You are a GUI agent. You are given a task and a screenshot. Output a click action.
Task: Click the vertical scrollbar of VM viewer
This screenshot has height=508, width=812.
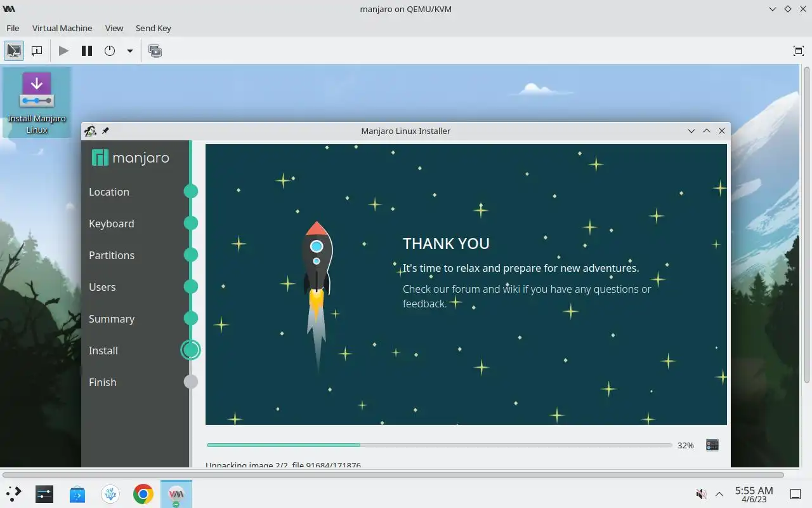pos(806,224)
